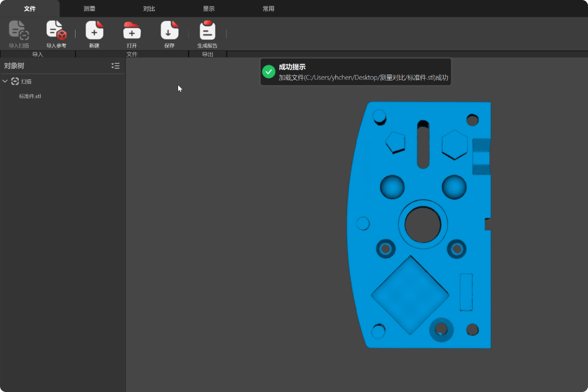Open the 对象树 list options icon

[115, 66]
